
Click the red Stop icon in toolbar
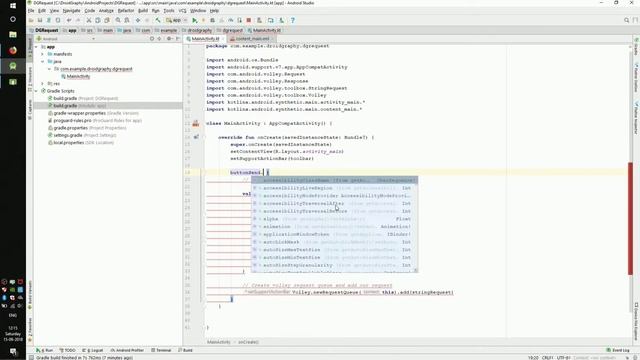tap(248, 20)
